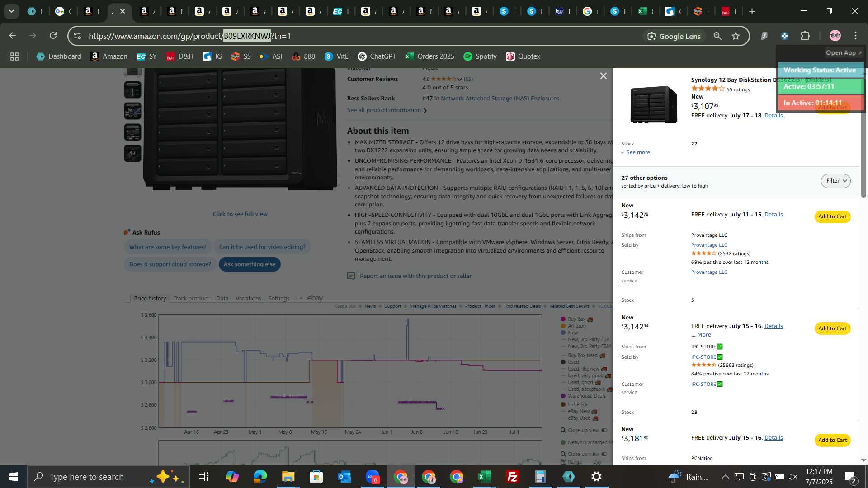The height and width of the screenshot is (488, 868).
Task: Open Provantage LLC seller link under Sold by
Action: (x=709, y=245)
